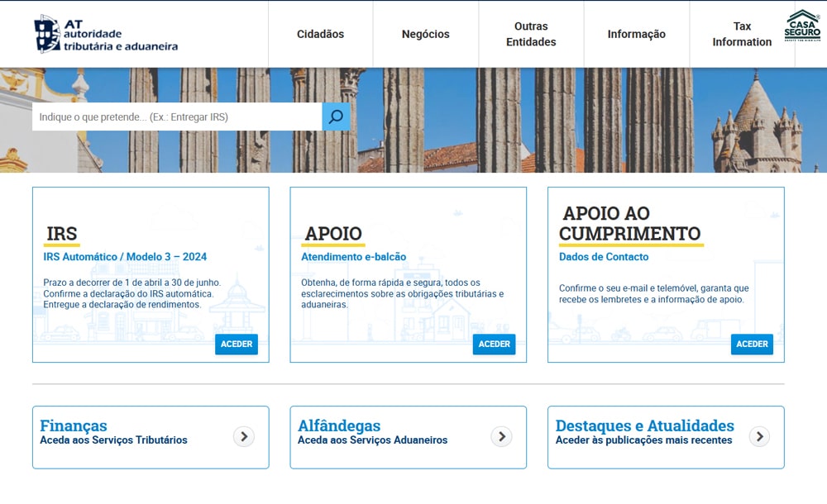Go to Alfândegas heading link
The height and width of the screenshot is (504, 827).
pos(339,426)
